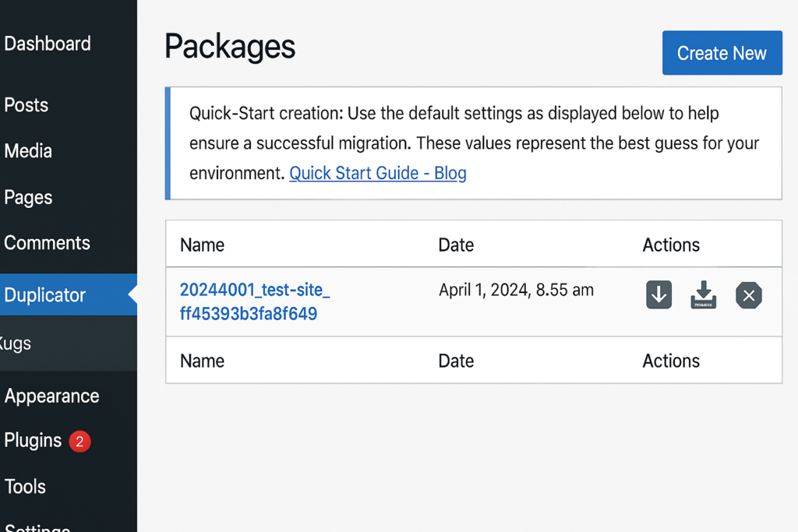Go to Tools in the sidebar
This screenshot has height=532, width=798.
point(25,487)
